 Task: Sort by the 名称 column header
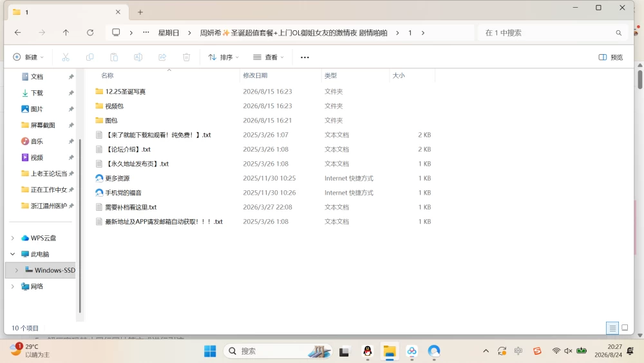[x=108, y=75]
